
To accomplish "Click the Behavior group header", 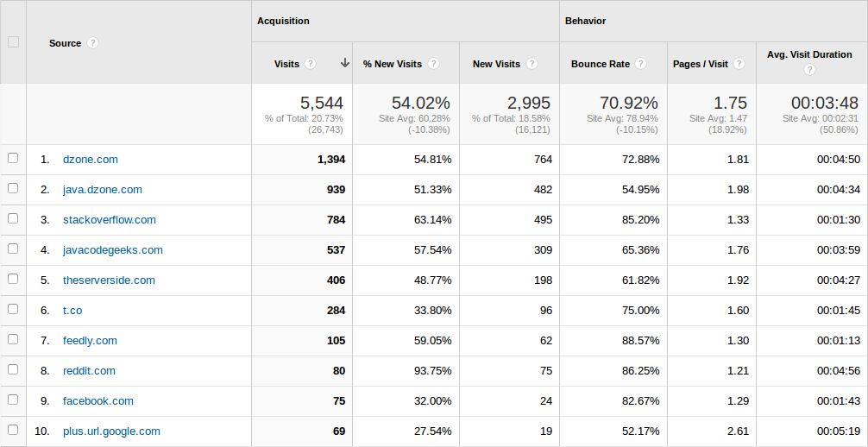I will 585,21.
